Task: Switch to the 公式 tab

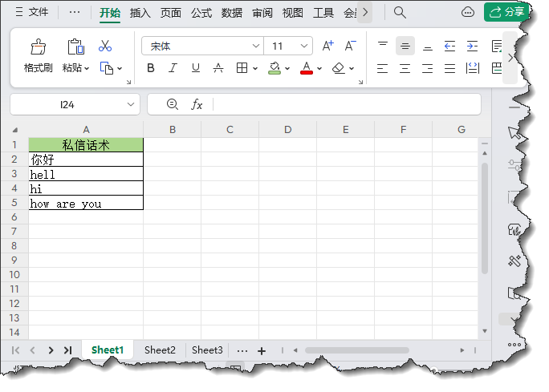Action: click(201, 13)
